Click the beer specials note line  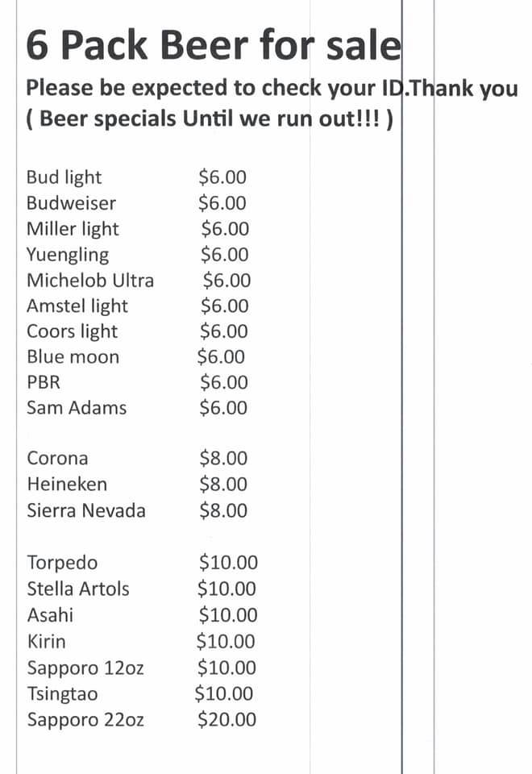point(210,119)
